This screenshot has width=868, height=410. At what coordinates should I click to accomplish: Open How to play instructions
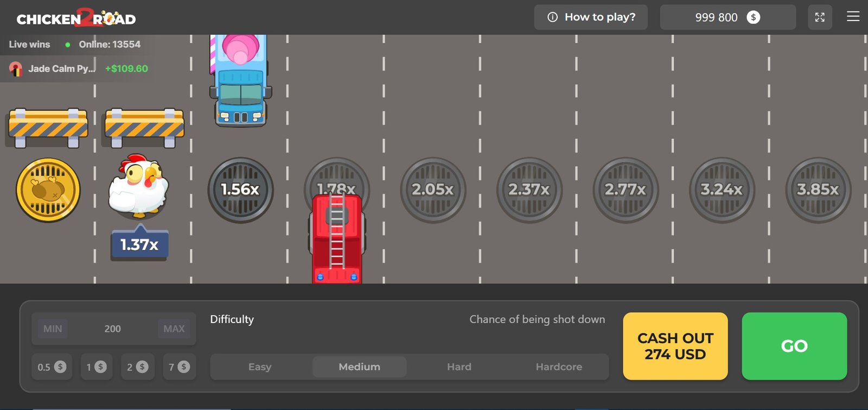tap(591, 17)
